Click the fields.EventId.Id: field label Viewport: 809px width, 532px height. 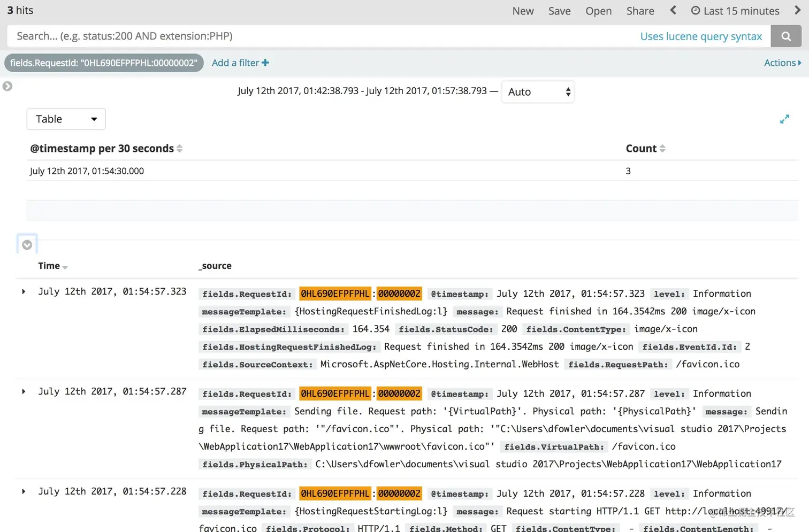[x=689, y=347]
